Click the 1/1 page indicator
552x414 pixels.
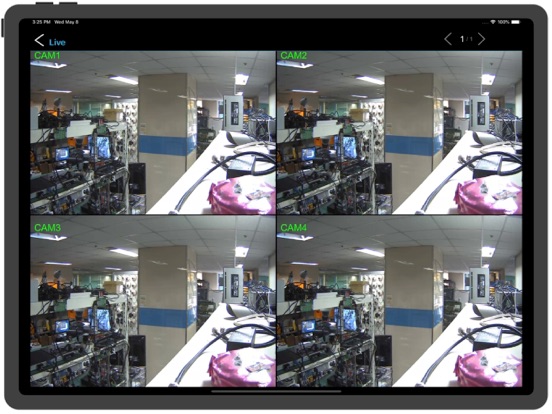pos(466,39)
